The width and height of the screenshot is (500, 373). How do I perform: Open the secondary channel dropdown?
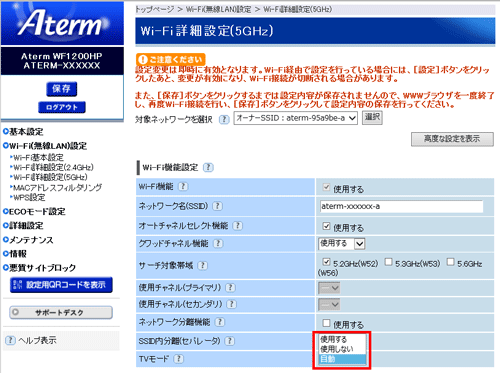coord(329,304)
